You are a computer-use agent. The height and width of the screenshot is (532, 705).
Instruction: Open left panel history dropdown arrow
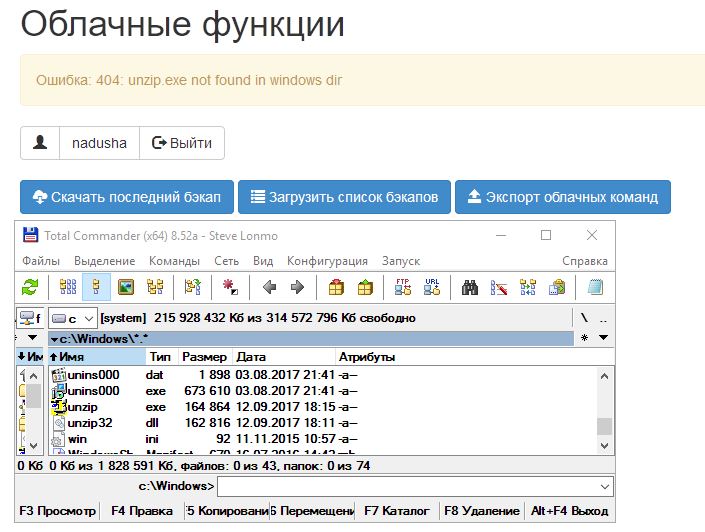tap(32, 337)
